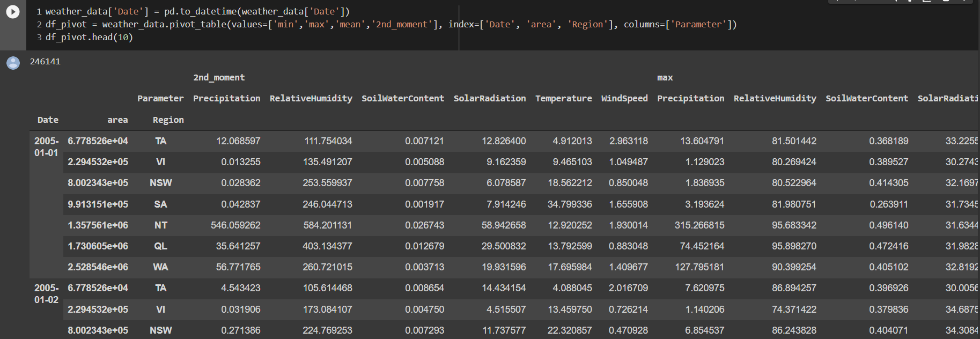This screenshot has width=980, height=339.
Task: Click the RelativeHumidity header under 2nd_moment
Action: [311, 98]
